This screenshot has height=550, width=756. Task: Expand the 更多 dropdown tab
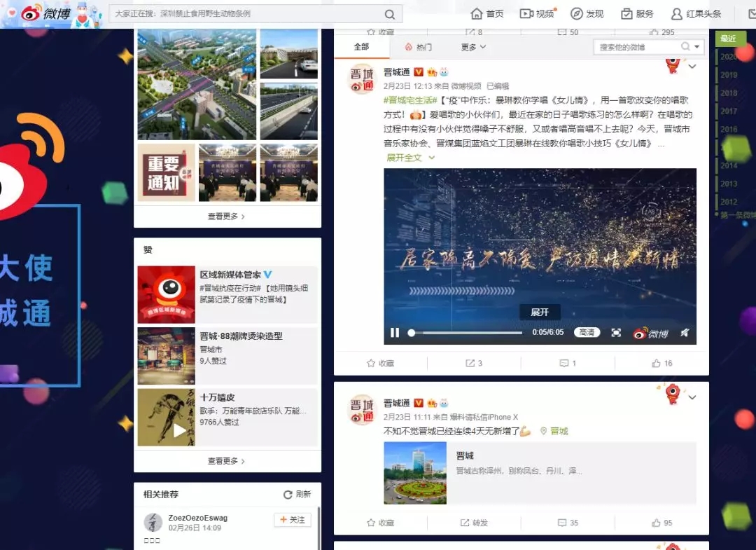tap(473, 47)
